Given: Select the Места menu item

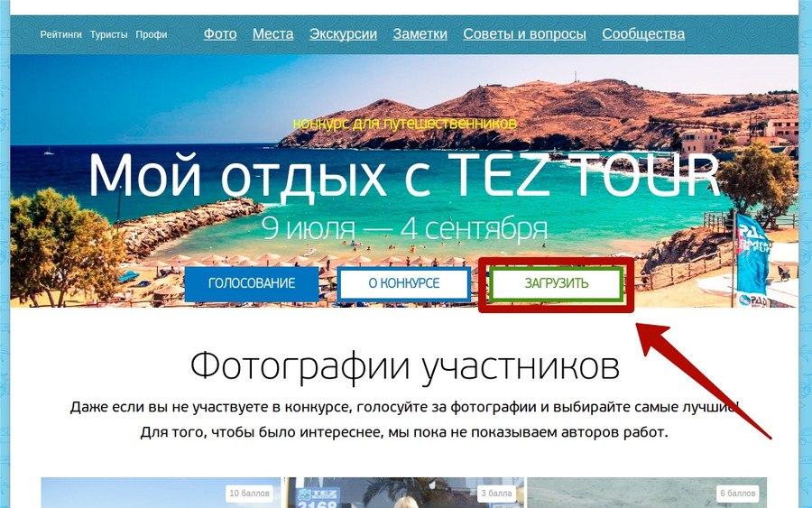Looking at the screenshot, I should [x=272, y=34].
